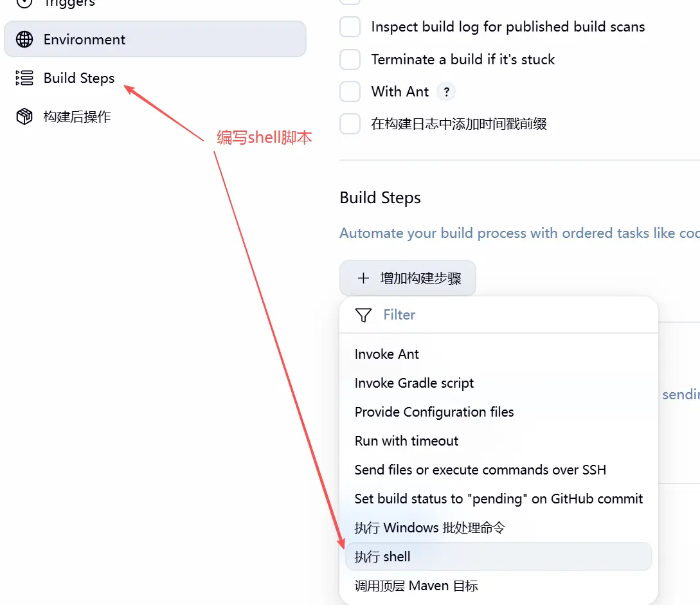Image resolution: width=700 pixels, height=605 pixels.
Task: Type in the Filter search field
Action: tap(501, 315)
